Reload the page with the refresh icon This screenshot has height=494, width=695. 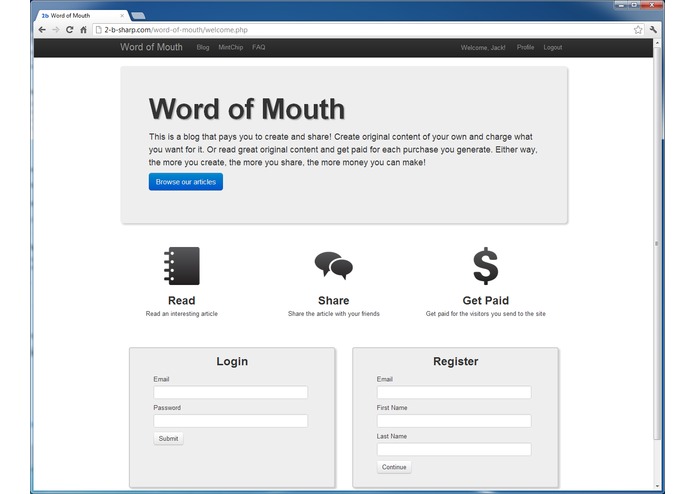click(x=70, y=30)
